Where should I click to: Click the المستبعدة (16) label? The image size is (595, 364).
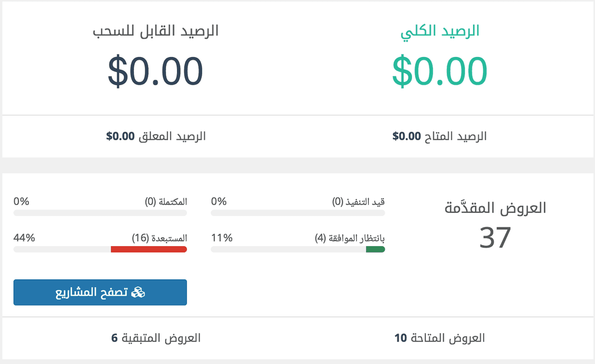point(160,238)
